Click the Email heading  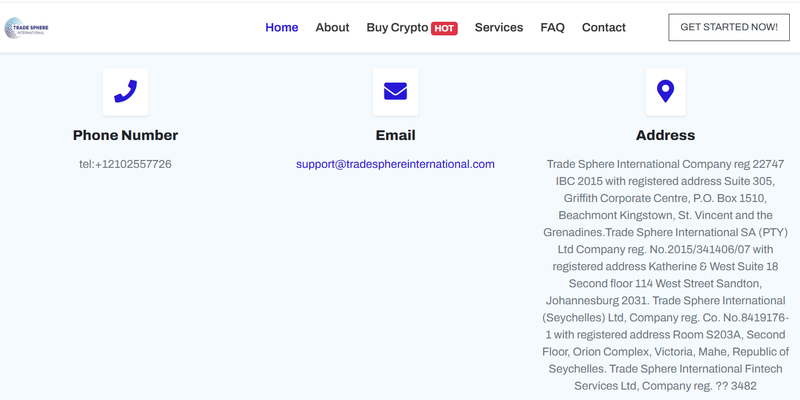(x=395, y=135)
